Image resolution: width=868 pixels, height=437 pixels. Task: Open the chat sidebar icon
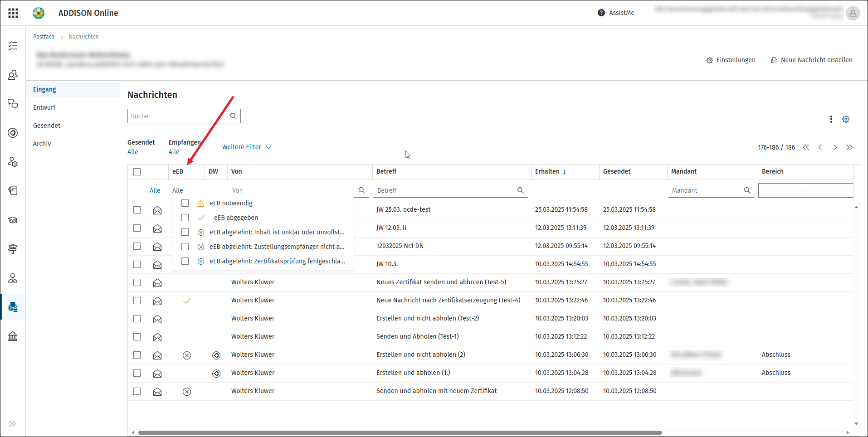click(13, 104)
